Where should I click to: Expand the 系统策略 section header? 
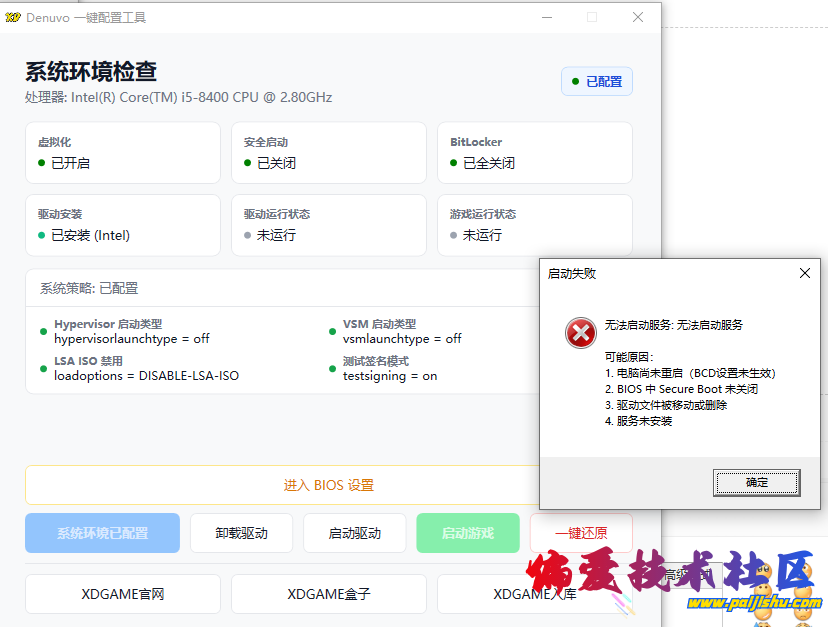(91, 287)
